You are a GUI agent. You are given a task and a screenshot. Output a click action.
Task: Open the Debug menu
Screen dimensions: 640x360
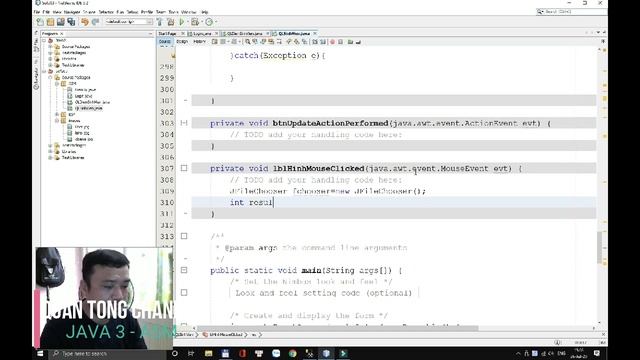point(132,12)
